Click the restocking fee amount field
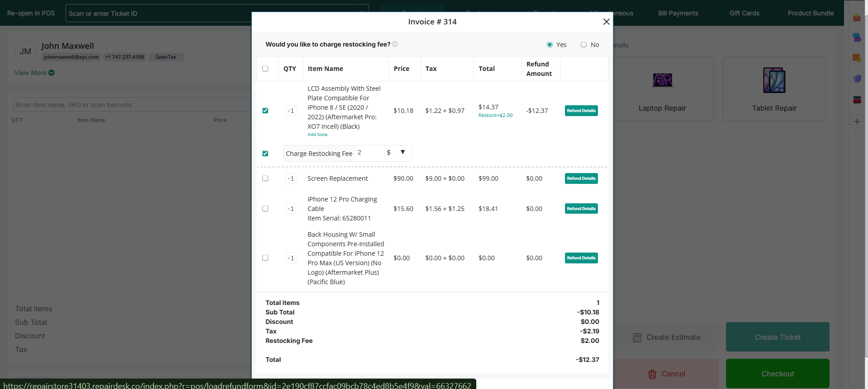This screenshot has width=868, height=389. tap(370, 153)
